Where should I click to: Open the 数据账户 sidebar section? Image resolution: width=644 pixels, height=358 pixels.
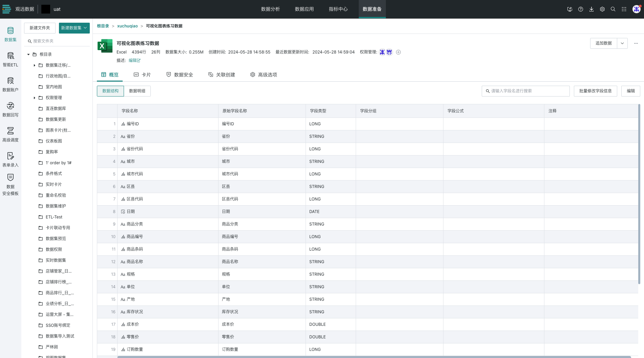(11, 84)
